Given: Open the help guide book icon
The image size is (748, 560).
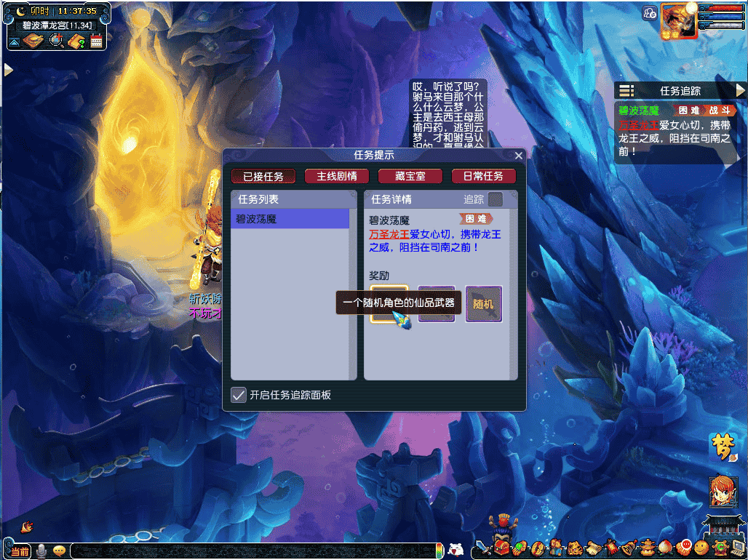Looking at the screenshot, I should tap(76, 41).
